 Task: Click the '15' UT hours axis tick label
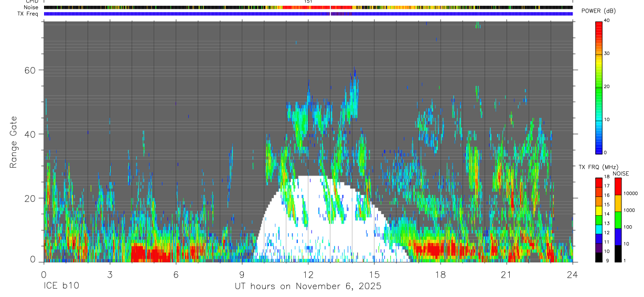click(x=374, y=274)
